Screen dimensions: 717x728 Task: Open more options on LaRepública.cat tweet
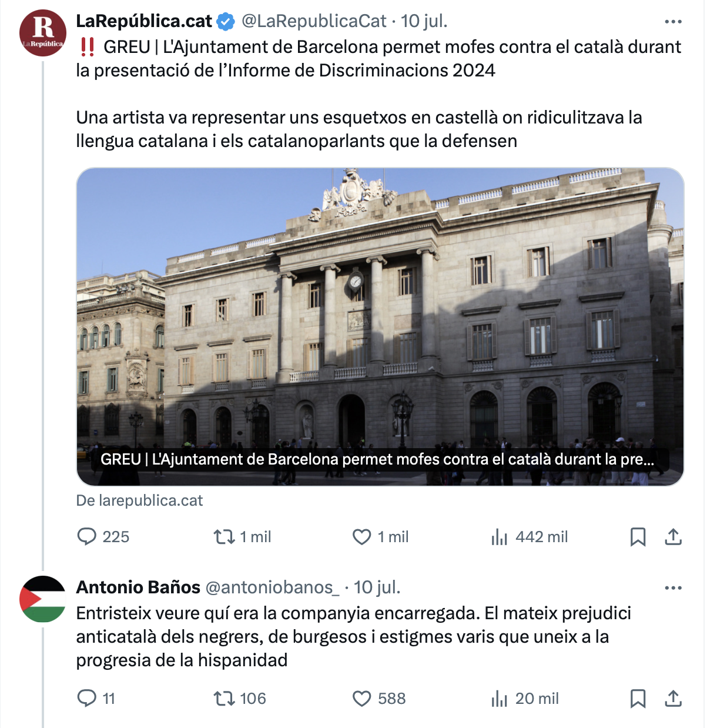tap(673, 22)
